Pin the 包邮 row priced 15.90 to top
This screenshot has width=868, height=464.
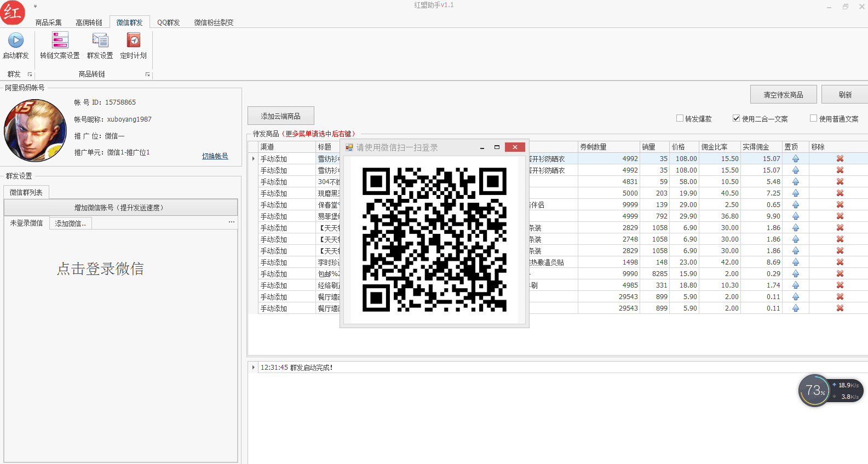click(796, 274)
